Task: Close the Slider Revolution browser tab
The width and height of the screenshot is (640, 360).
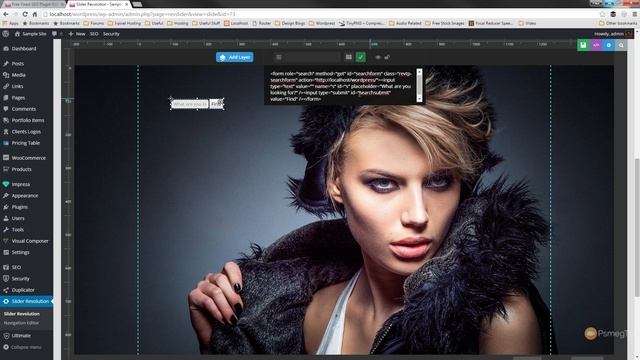Action: (x=126, y=4)
